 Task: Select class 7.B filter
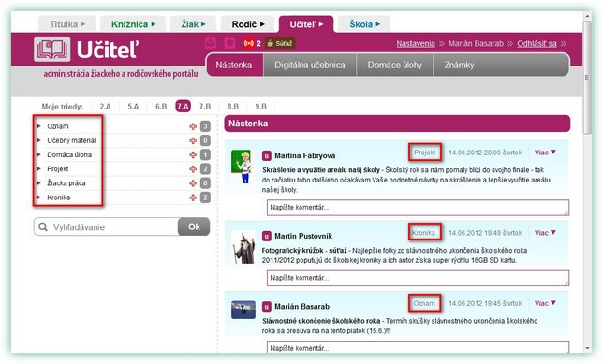pyautogui.click(x=205, y=107)
